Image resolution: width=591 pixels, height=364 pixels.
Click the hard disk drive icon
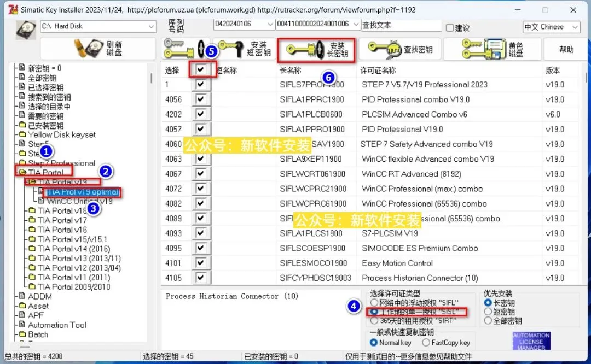click(x=26, y=30)
